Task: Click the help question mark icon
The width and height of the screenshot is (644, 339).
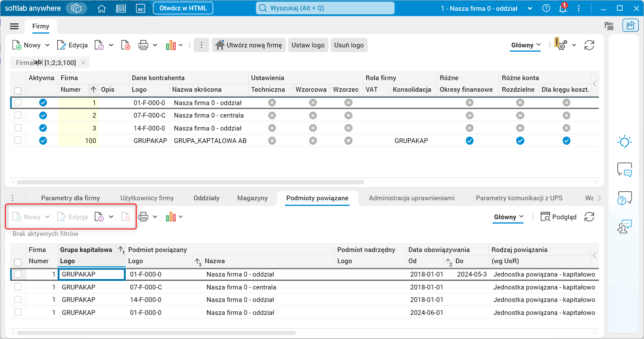Action: pyautogui.click(x=546, y=8)
